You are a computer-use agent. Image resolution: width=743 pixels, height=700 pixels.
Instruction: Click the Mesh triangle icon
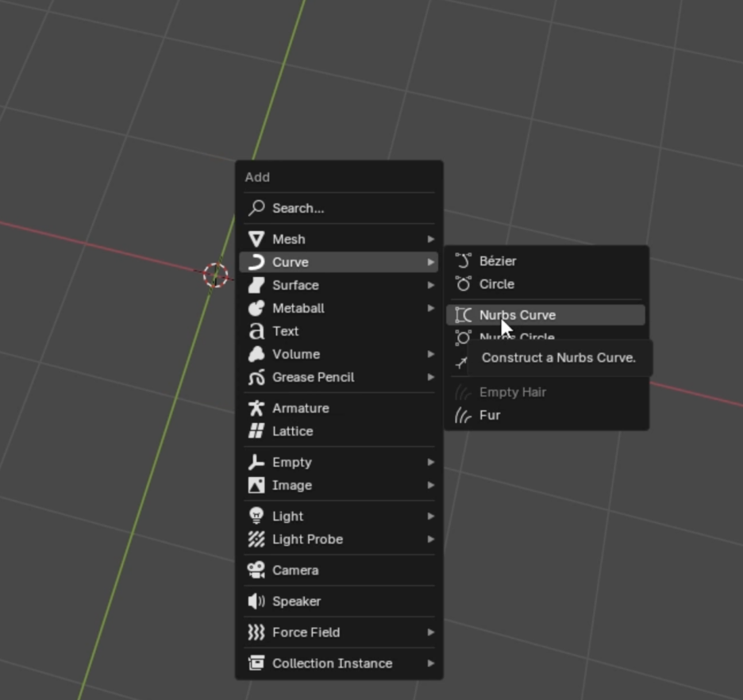coord(256,239)
